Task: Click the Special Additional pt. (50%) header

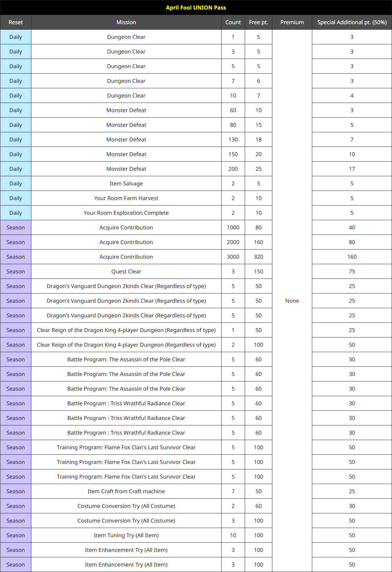Action: (352, 22)
